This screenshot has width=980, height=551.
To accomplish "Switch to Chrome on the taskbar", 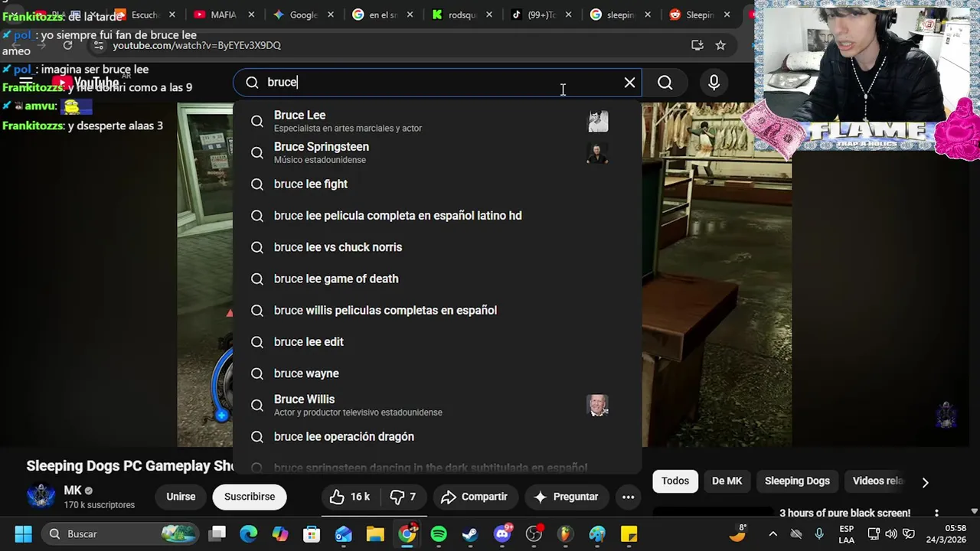I will 407,533.
